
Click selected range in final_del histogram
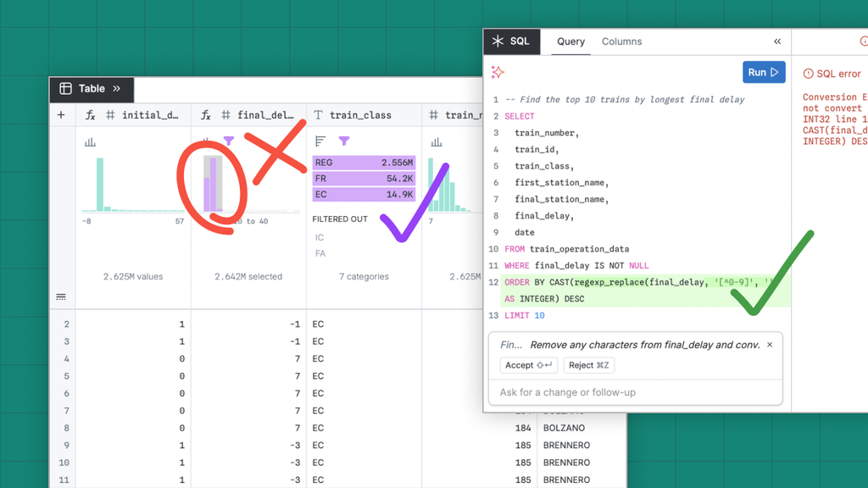tap(214, 182)
